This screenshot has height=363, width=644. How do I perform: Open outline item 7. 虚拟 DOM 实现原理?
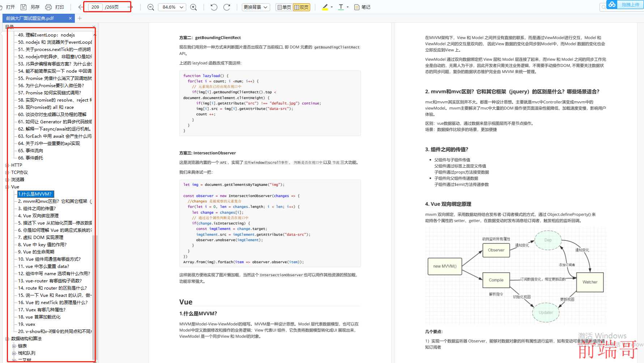(x=40, y=238)
